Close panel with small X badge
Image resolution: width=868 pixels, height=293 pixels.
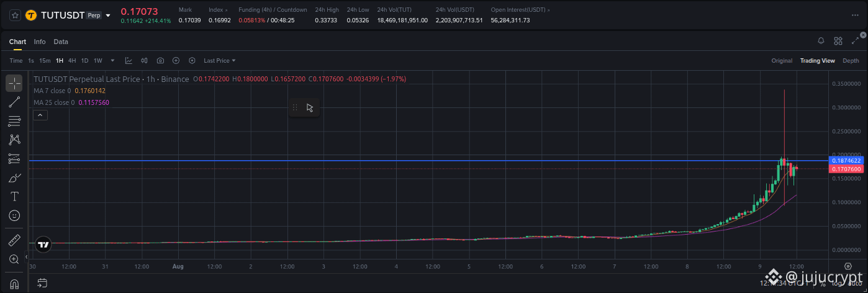coord(863,35)
